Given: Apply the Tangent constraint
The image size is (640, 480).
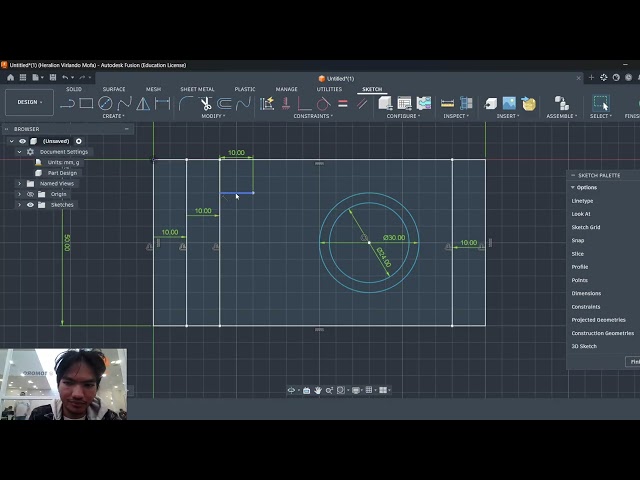Looking at the screenshot, I should click(x=323, y=104).
